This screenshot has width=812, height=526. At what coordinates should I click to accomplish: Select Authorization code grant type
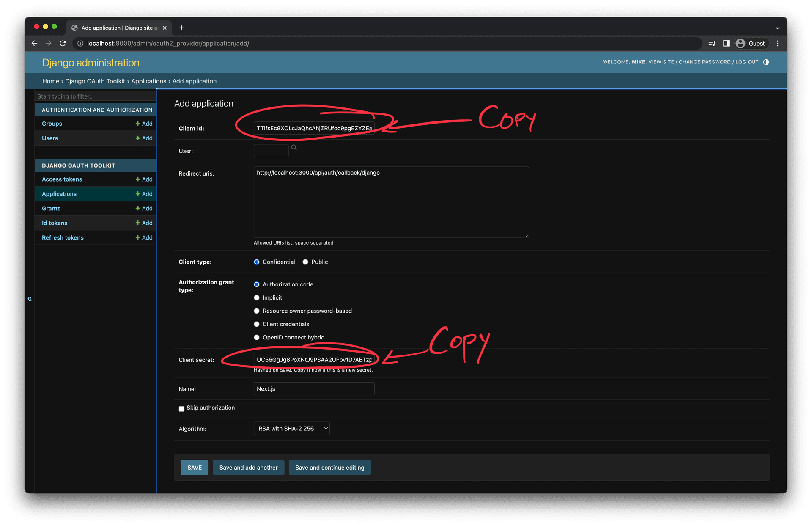tap(256, 284)
